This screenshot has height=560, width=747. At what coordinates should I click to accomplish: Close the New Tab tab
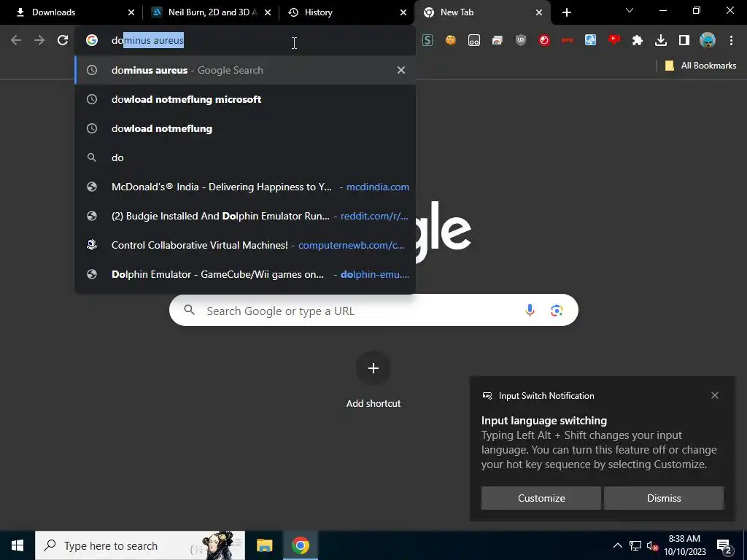(x=539, y=12)
